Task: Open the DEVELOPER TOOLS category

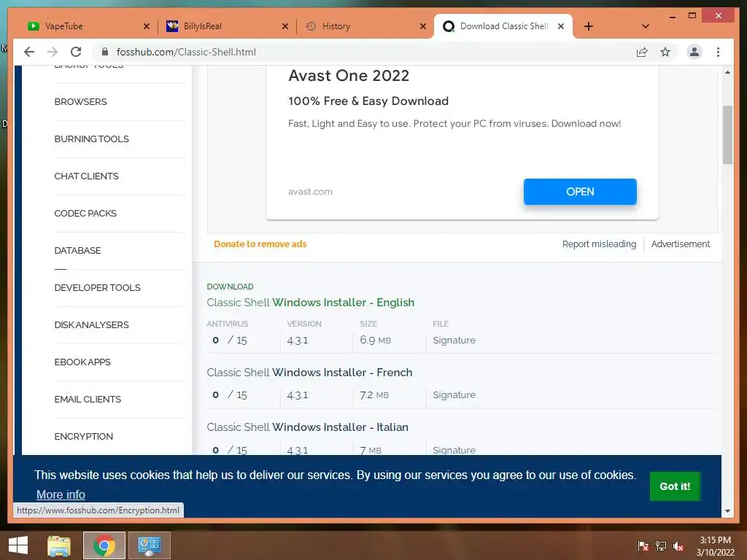Action: [x=97, y=287]
